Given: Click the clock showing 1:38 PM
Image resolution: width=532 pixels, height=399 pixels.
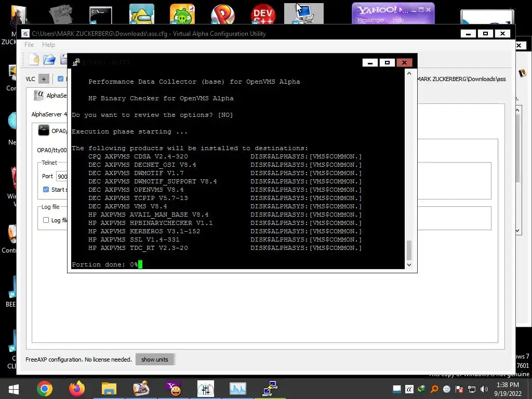Looking at the screenshot, I should coord(508,385).
